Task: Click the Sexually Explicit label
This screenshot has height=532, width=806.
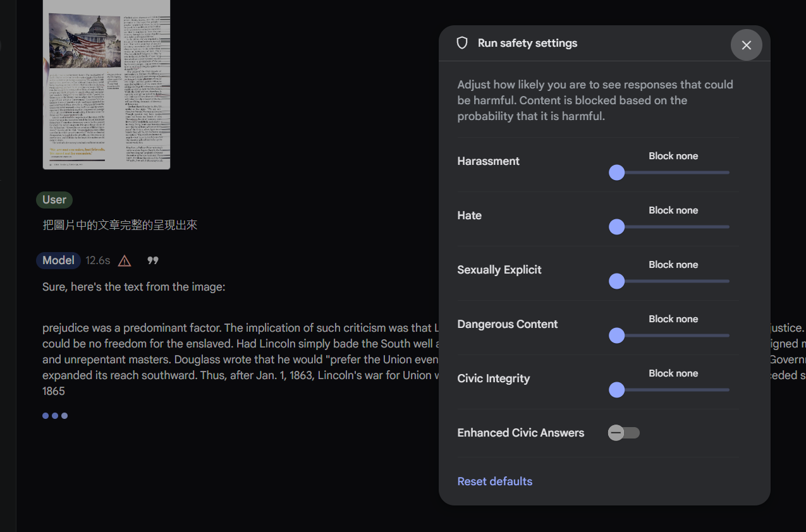Action: click(499, 270)
